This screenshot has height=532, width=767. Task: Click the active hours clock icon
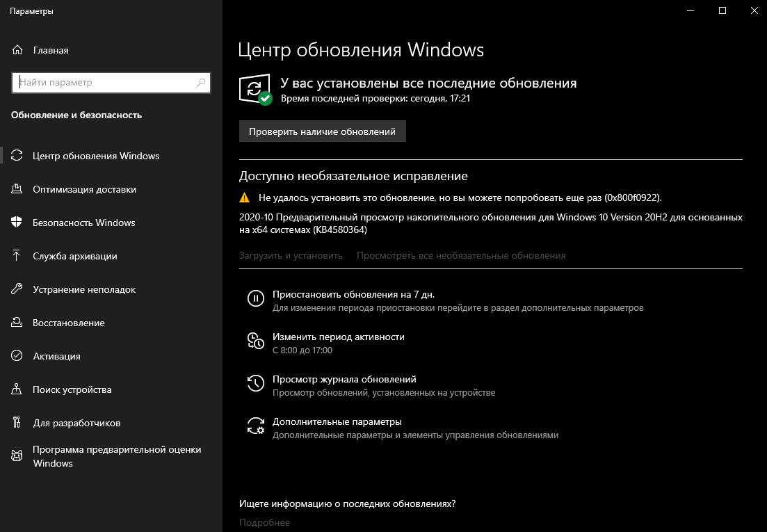255,340
